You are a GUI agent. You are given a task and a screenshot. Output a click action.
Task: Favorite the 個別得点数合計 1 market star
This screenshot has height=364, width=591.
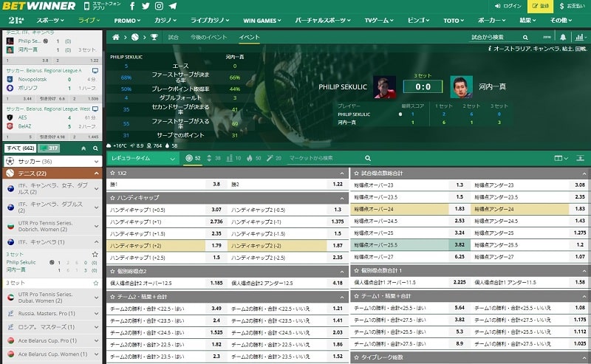pos(356,270)
